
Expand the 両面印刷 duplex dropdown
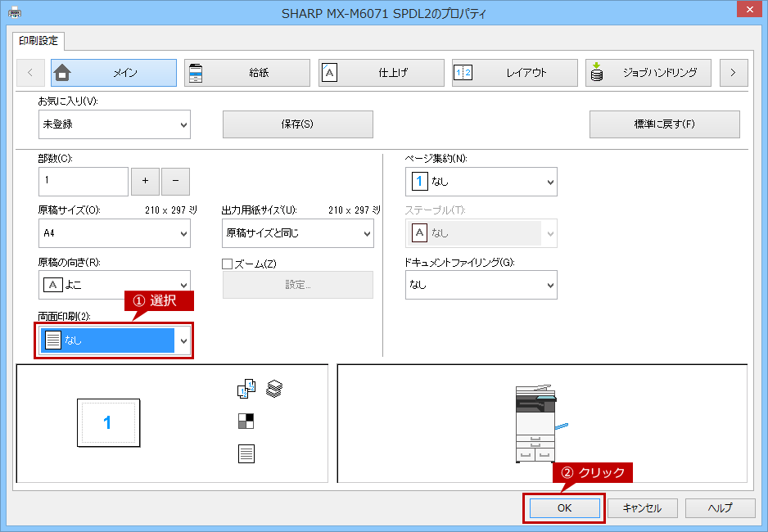[x=115, y=340]
